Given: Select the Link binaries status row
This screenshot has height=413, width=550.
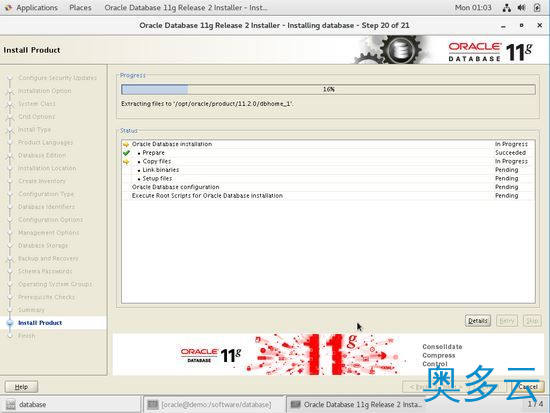Looking at the screenshot, I should pyautogui.click(x=328, y=170).
